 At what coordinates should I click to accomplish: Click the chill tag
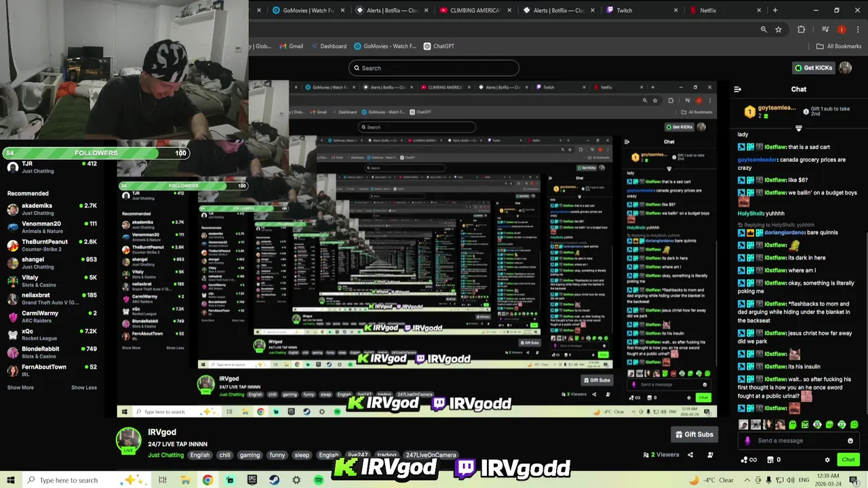[x=224, y=455]
